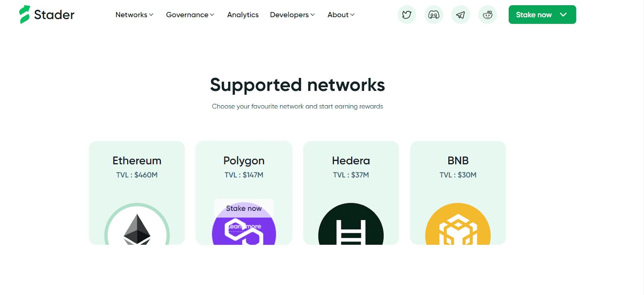Click the TVL : $147M value
This screenshot has height=295, width=644.
(x=244, y=175)
